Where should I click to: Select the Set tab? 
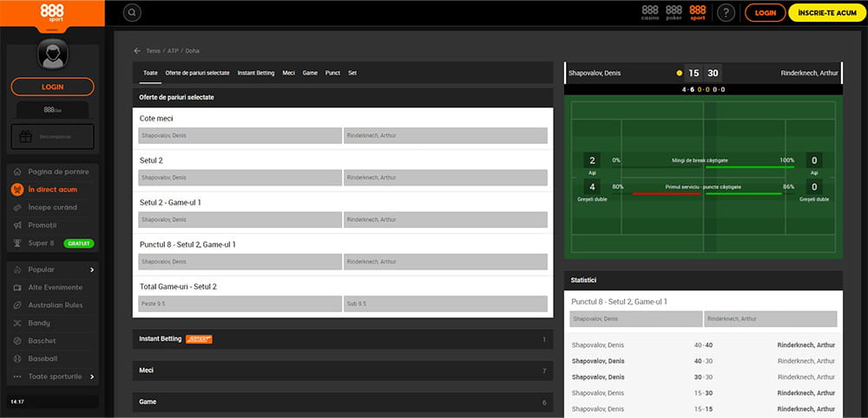coord(352,73)
